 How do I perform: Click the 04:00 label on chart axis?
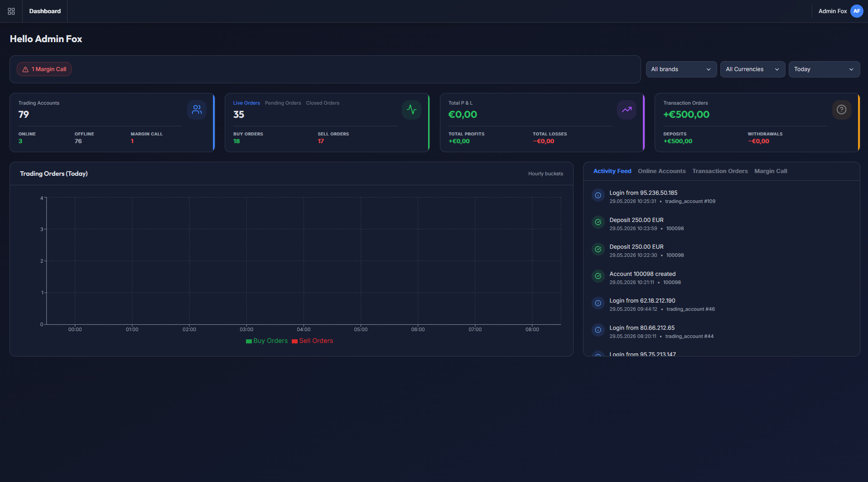coord(304,329)
